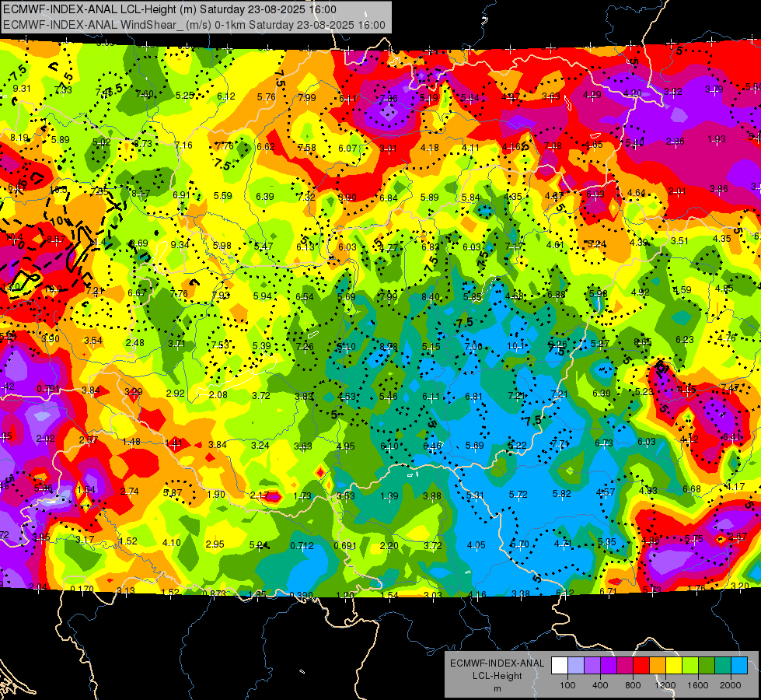Image resolution: width=761 pixels, height=700 pixels.
Task: Click the wind shear value 10.1
Action: point(516,346)
